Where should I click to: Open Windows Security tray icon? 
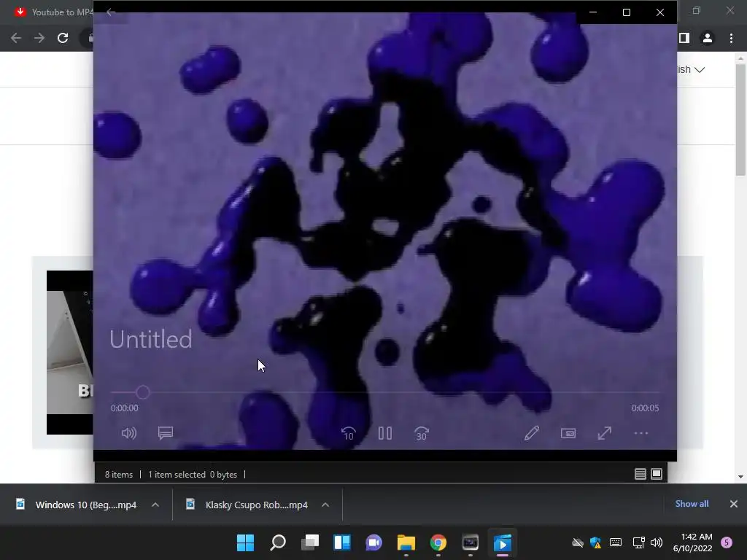595,542
